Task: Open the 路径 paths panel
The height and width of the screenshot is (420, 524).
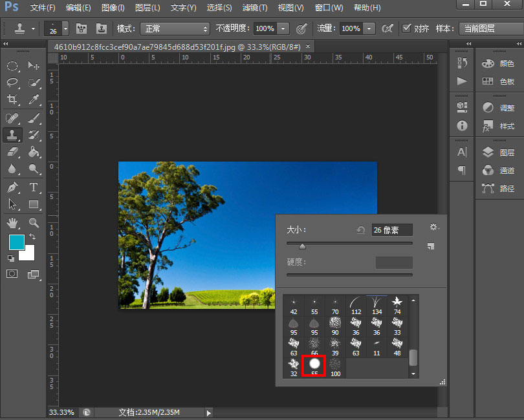Action: coord(498,188)
